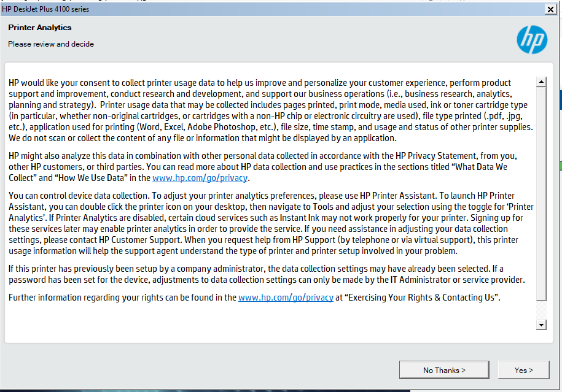Click the "Please review and decide" text
This screenshot has height=392, width=562.
pyautogui.click(x=51, y=44)
